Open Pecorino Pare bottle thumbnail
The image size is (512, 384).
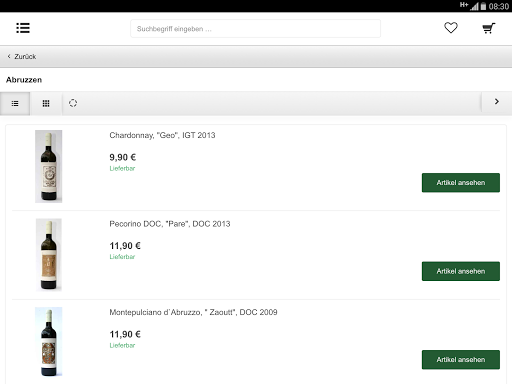[49, 255]
